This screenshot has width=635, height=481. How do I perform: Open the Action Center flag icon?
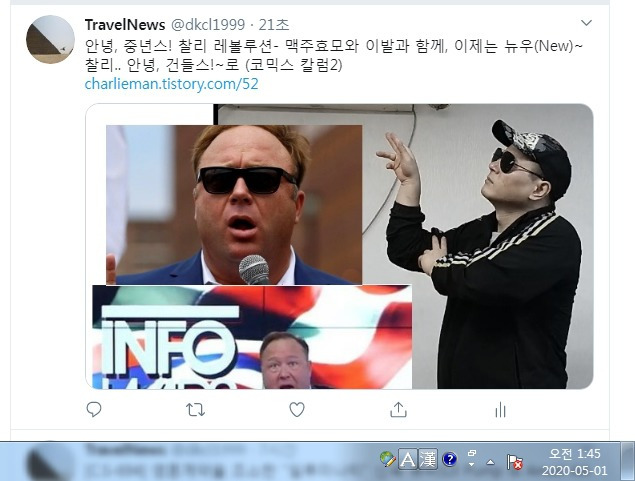coord(515,462)
